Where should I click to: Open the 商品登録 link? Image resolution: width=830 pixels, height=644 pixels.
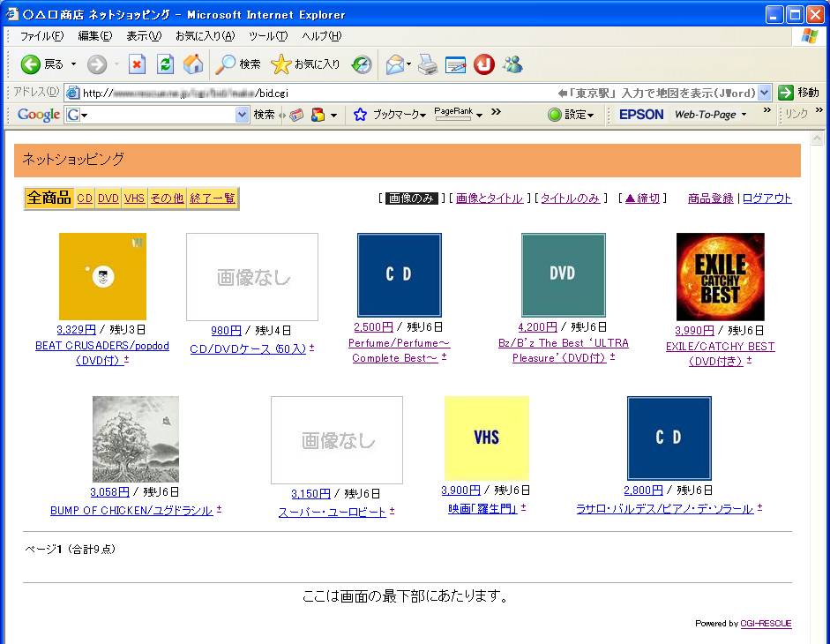coord(711,198)
